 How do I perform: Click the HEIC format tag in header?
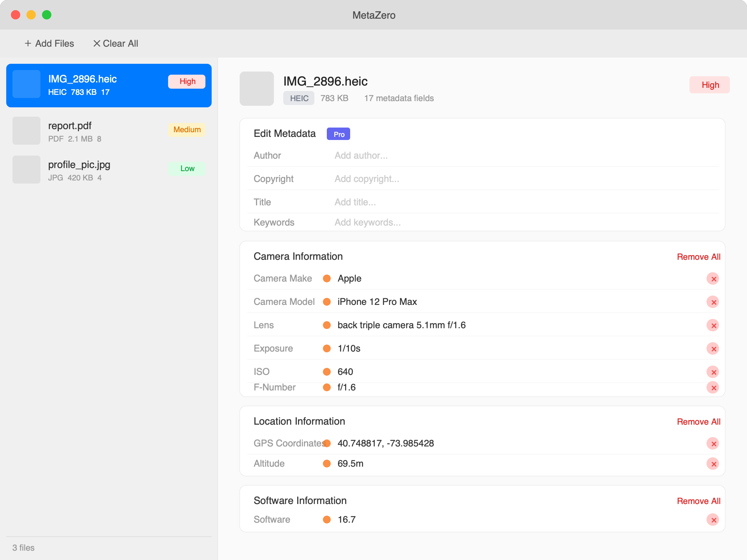(299, 98)
